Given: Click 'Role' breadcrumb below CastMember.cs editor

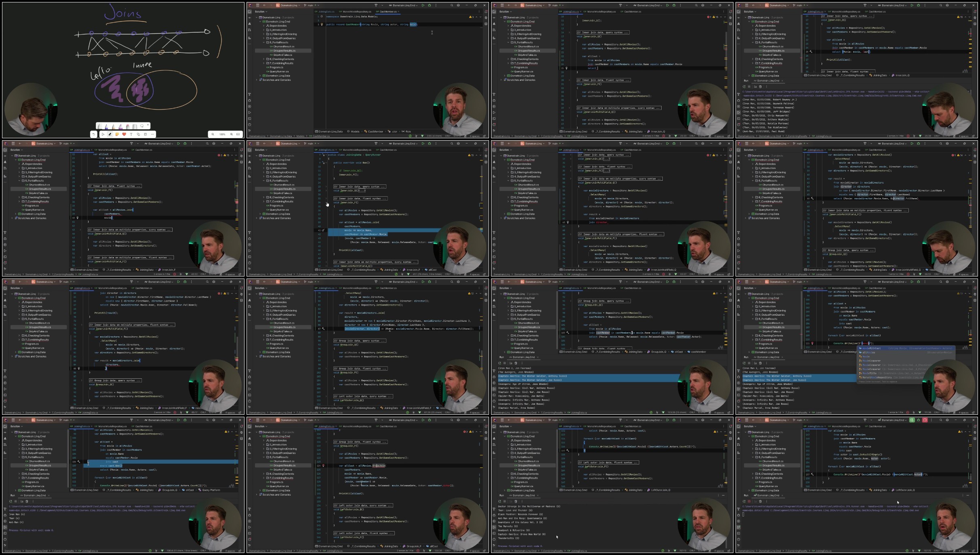Looking at the screenshot, I should point(407,131).
